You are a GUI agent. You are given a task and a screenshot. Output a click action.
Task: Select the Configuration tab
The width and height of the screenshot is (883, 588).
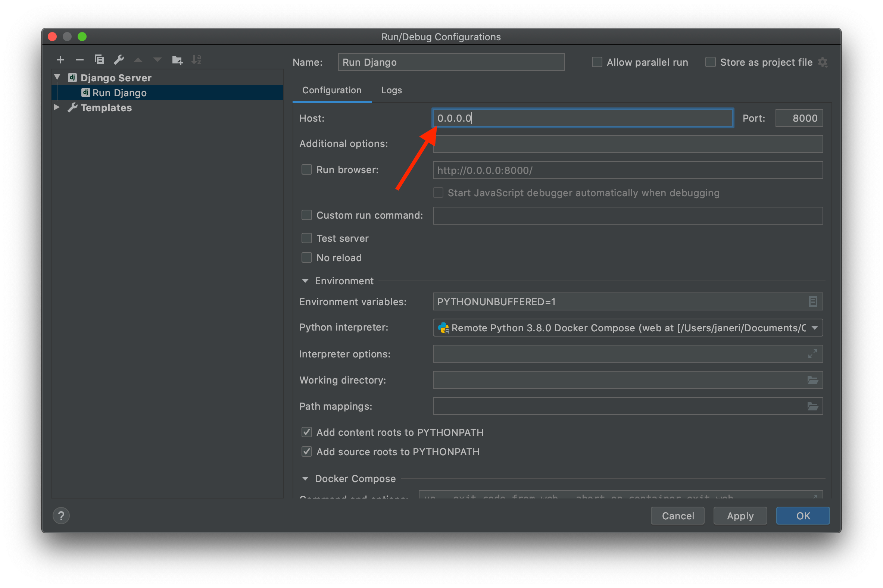click(332, 90)
